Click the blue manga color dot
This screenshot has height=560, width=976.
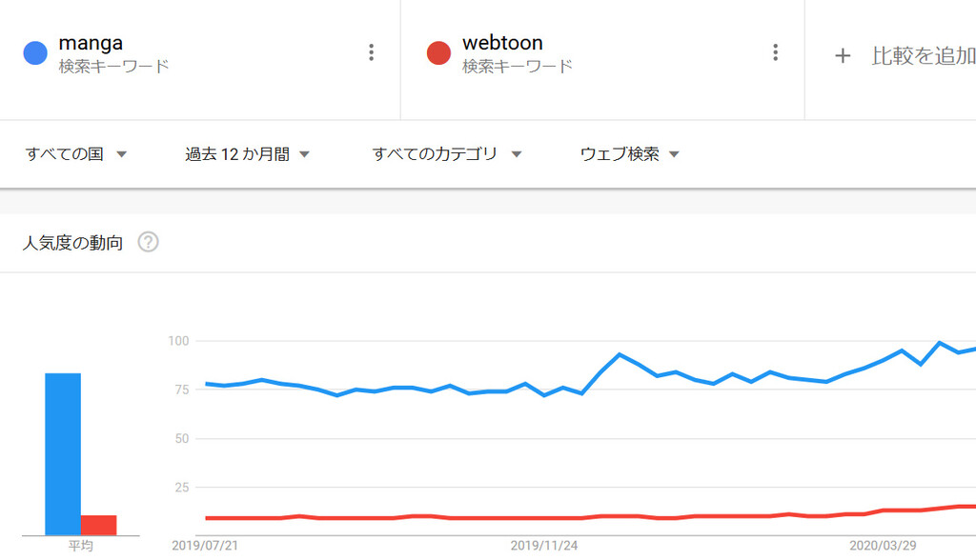click(35, 53)
